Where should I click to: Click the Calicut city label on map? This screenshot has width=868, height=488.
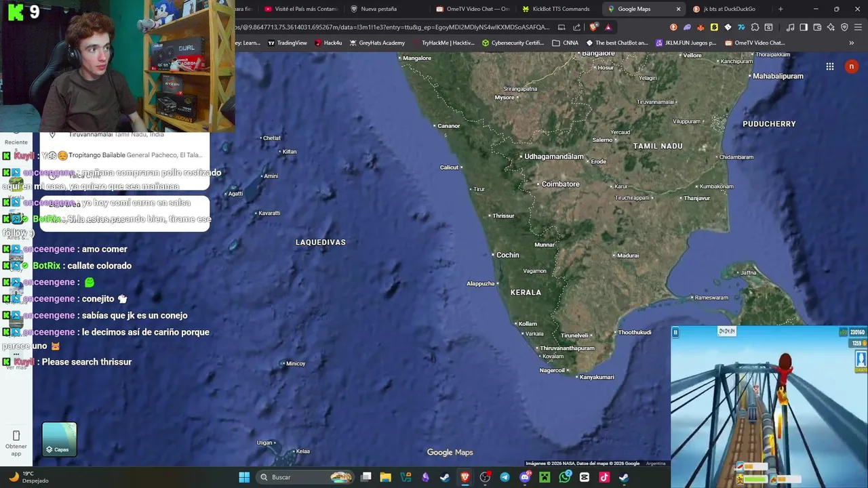(x=449, y=167)
